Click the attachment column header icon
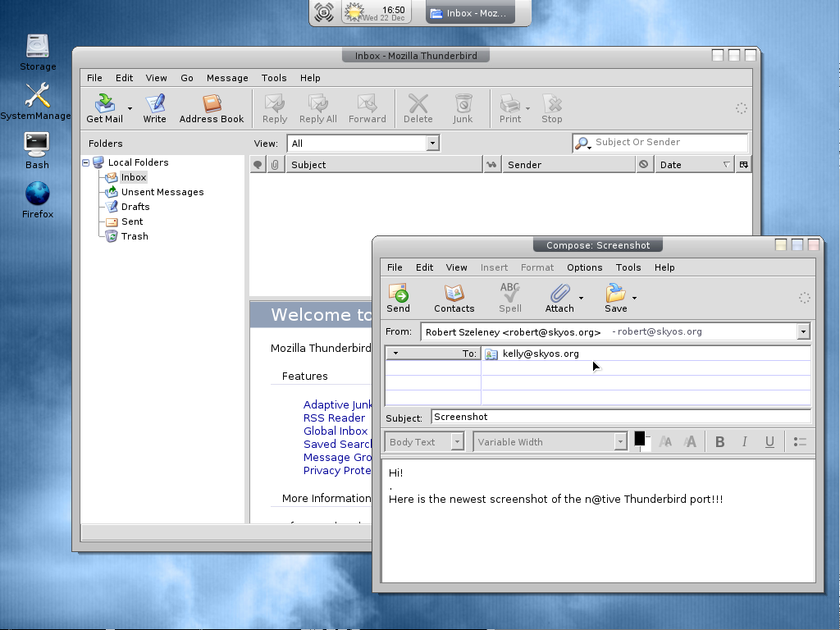Screen dimensions: 840x630 (x=275, y=165)
